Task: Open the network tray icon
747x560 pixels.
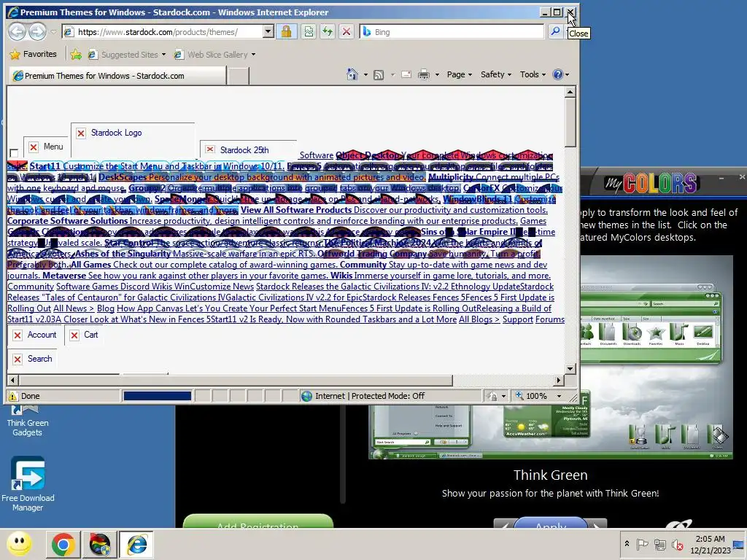Action: pos(659,544)
